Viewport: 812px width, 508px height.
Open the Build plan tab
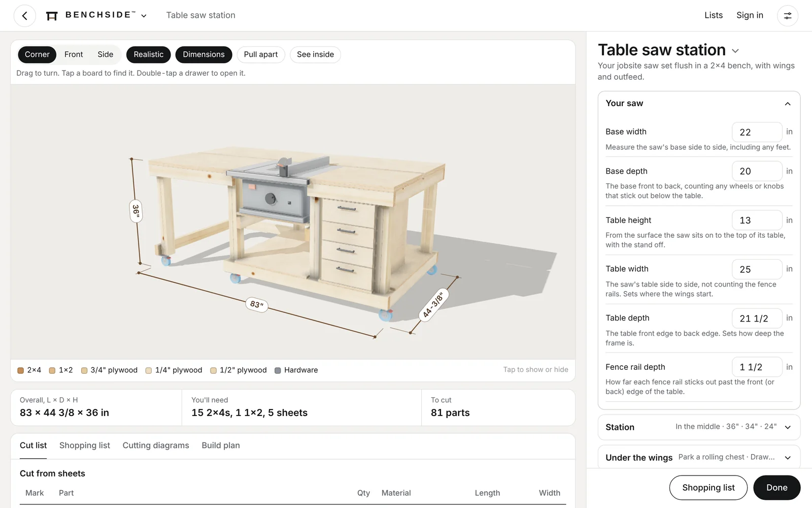(x=221, y=446)
